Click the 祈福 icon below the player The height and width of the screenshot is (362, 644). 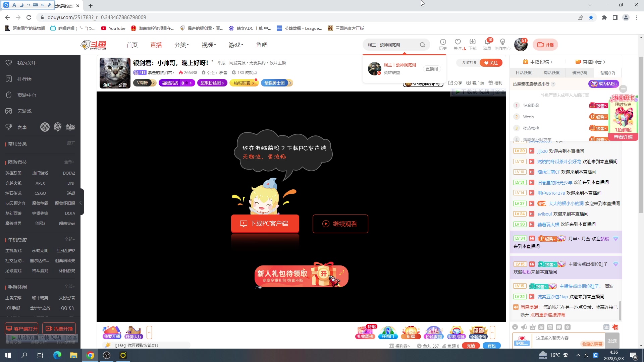(411, 332)
